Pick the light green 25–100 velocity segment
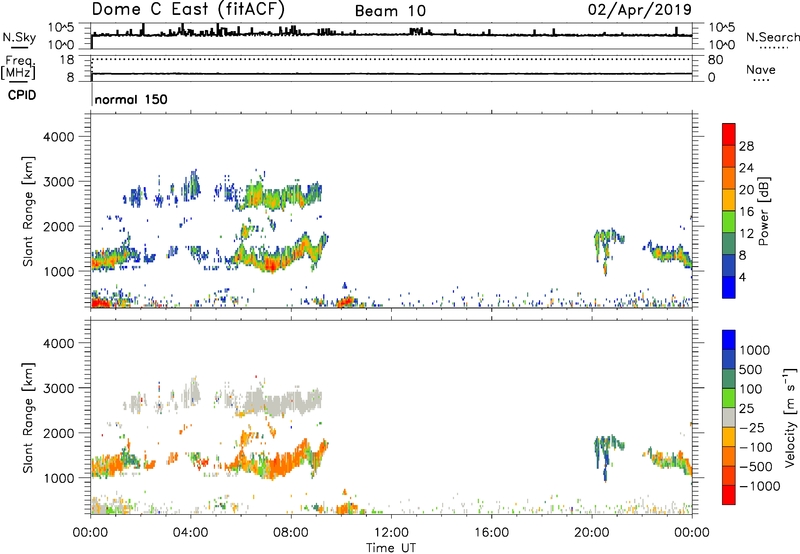 pyautogui.click(x=729, y=398)
